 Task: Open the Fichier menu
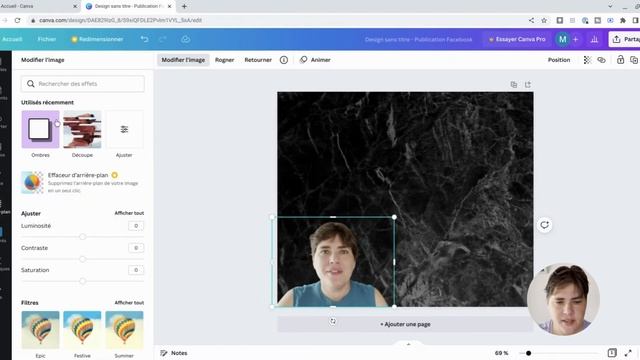click(47, 39)
